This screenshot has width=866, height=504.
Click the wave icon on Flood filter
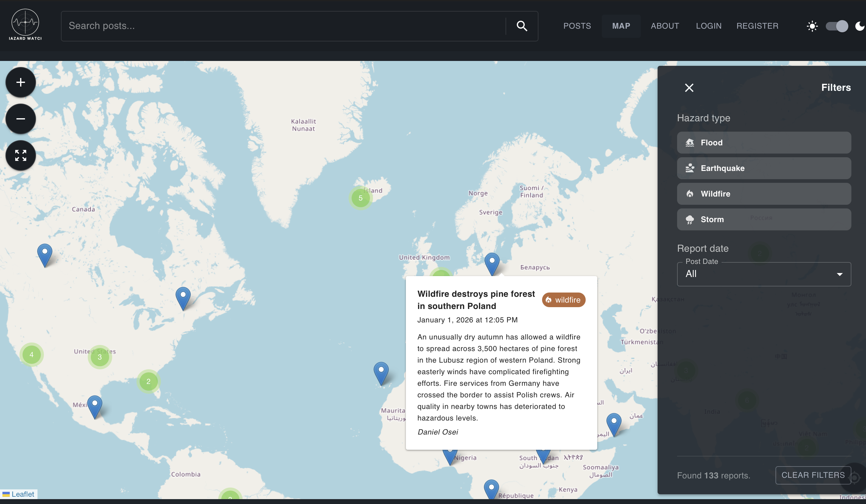(690, 143)
